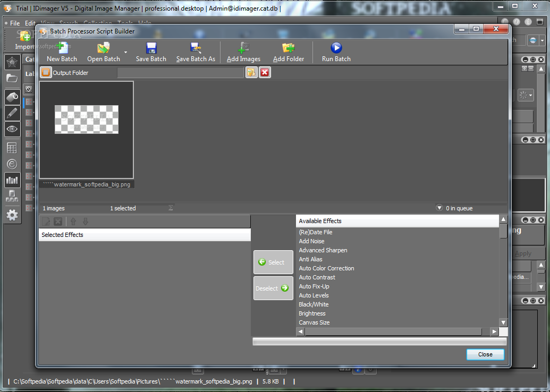The width and height of the screenshot is (550, 392).
Task: Choose Save Batch As in toolbar
Action: (x=196, y=52)
